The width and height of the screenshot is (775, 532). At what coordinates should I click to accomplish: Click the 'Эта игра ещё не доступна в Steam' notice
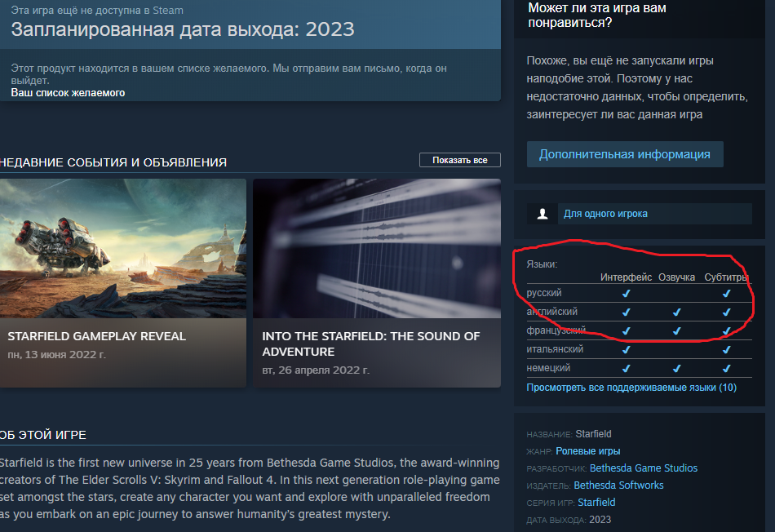click(97, 10)
